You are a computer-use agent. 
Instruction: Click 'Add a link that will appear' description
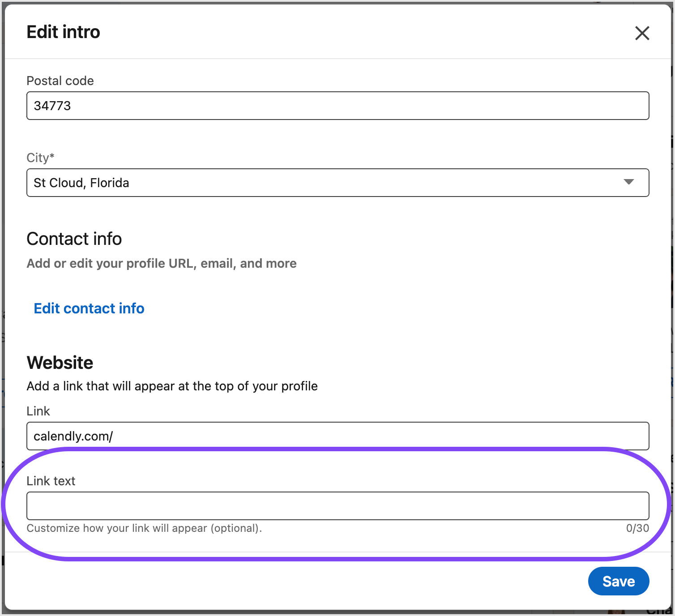(172, 386)
